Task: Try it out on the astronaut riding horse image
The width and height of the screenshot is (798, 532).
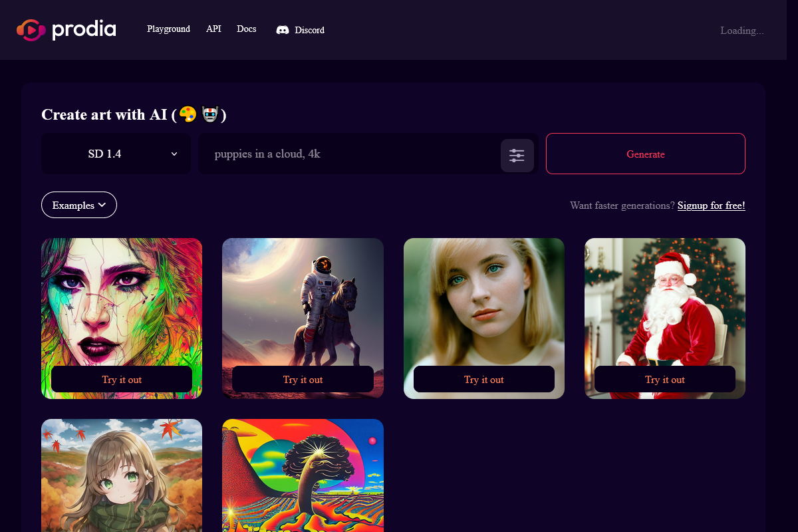Action: pyautogui.click(x=303, y=379)
